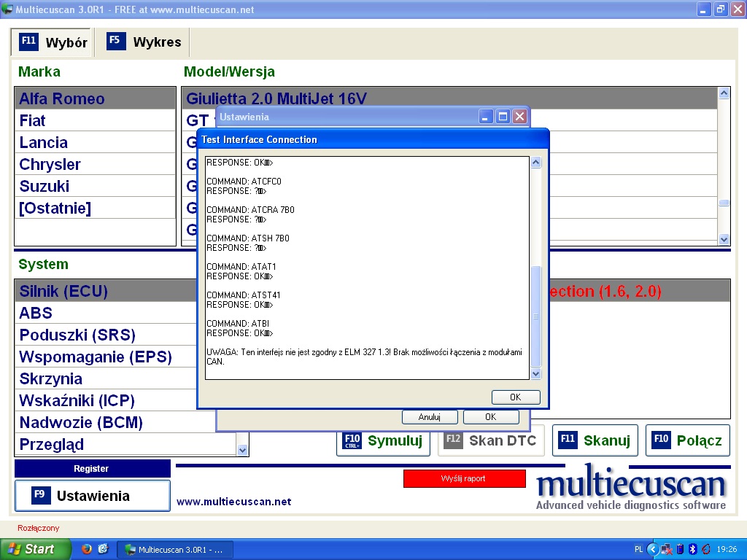The image size is (747, 560).
Task: Switch to the Wybór tab
Action: tap(52, 42)
